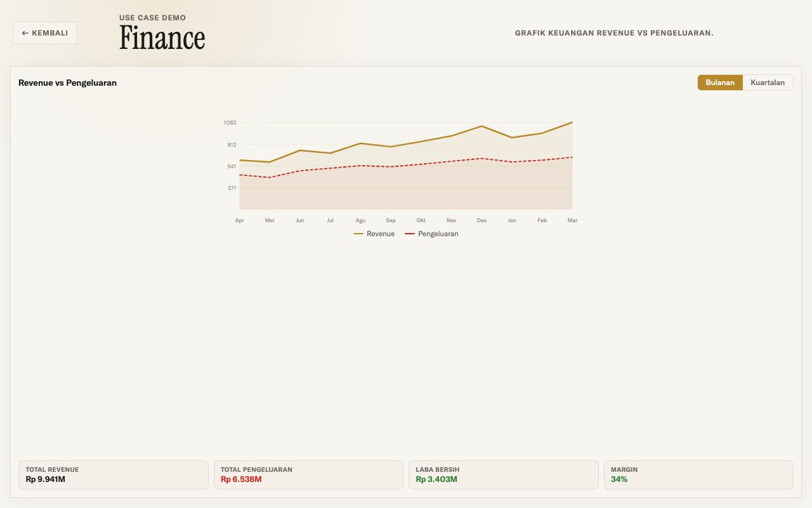The image size is (812, 508).
Task: Select the Bulanan view toggle
Action: pos(720,83)
